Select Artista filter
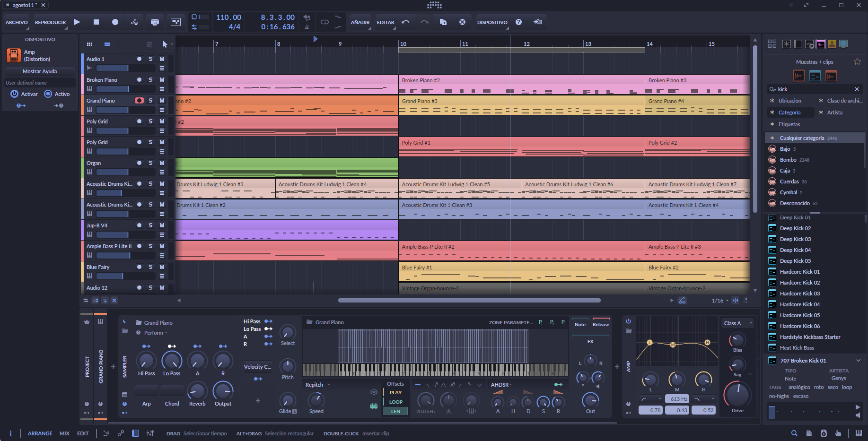The height and width of the screenshot is (441, 868). click(834, 112)
